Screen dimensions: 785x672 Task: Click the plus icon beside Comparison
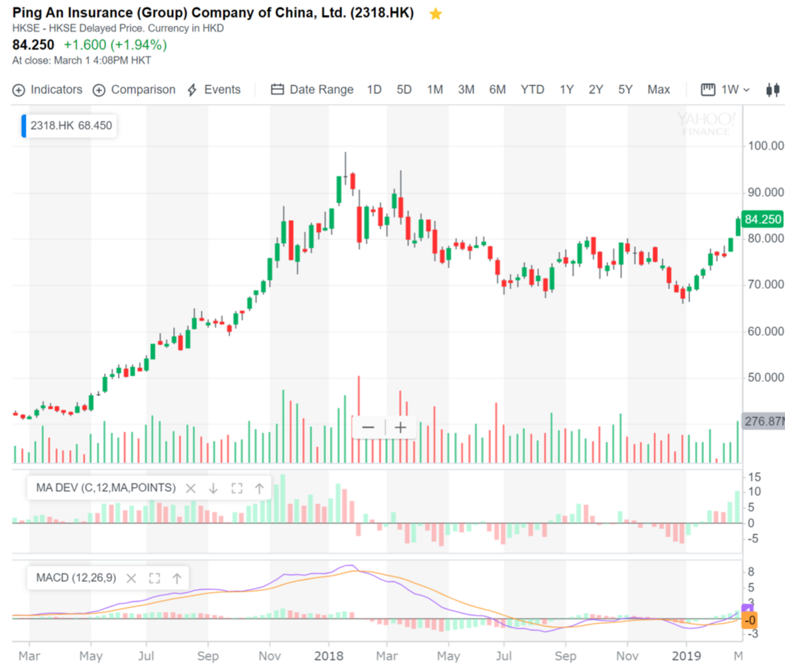99,90
